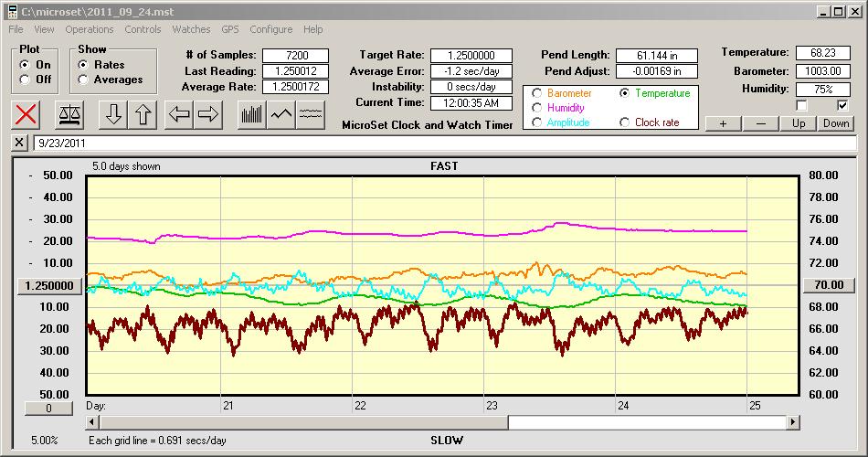Click the scrollbar left arrow
The image size is (868, 457).
[92, 422]
